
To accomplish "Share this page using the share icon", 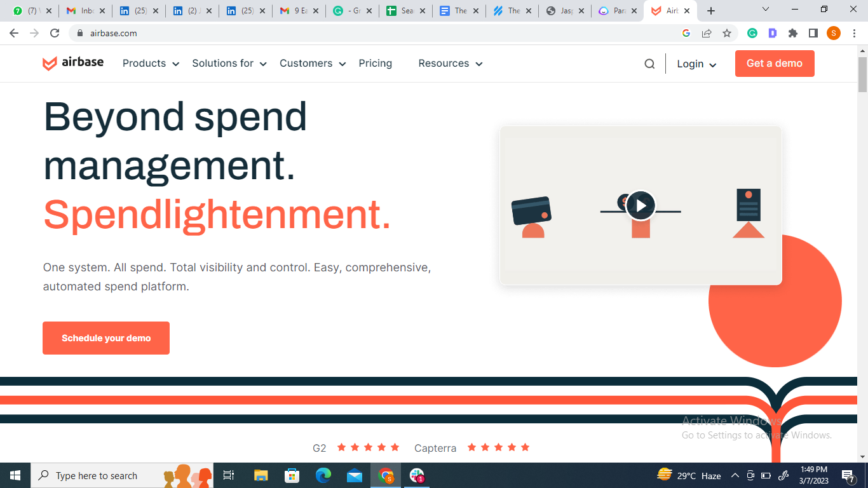I will pyautogui.click(x=707, y=33).
